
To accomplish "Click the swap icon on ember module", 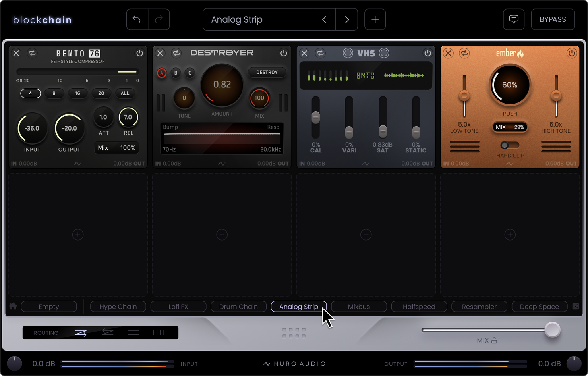I will coord(464,53).
